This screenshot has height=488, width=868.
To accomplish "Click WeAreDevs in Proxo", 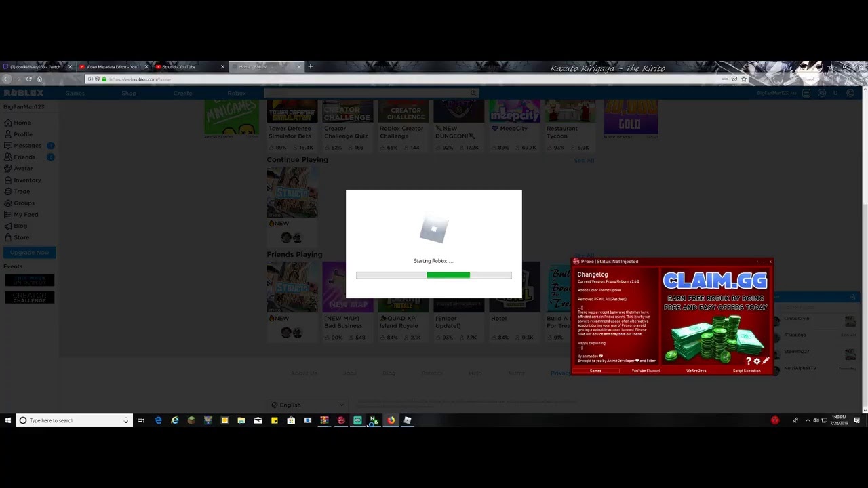I will point(696,371).
